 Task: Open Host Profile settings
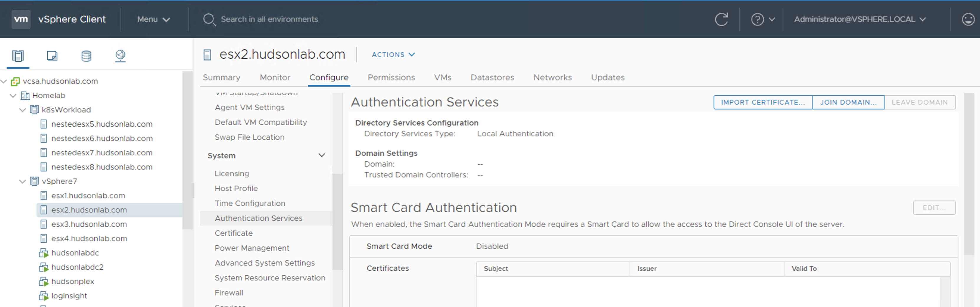coord(236,188)
